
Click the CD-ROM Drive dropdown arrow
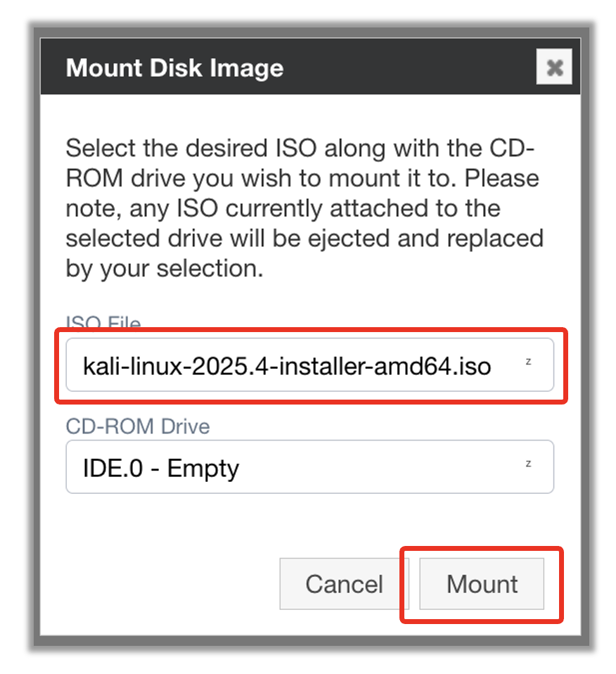click(x=528, y=464)
